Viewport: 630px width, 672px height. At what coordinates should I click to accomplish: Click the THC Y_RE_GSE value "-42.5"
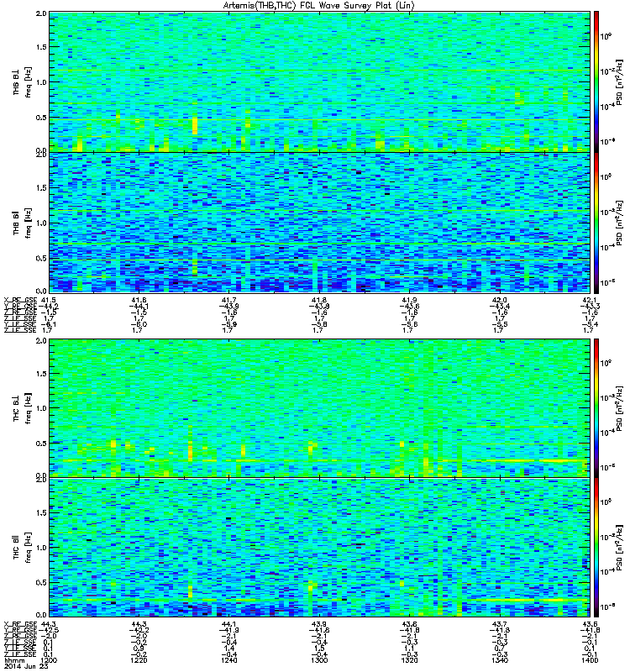pos(49,631)
